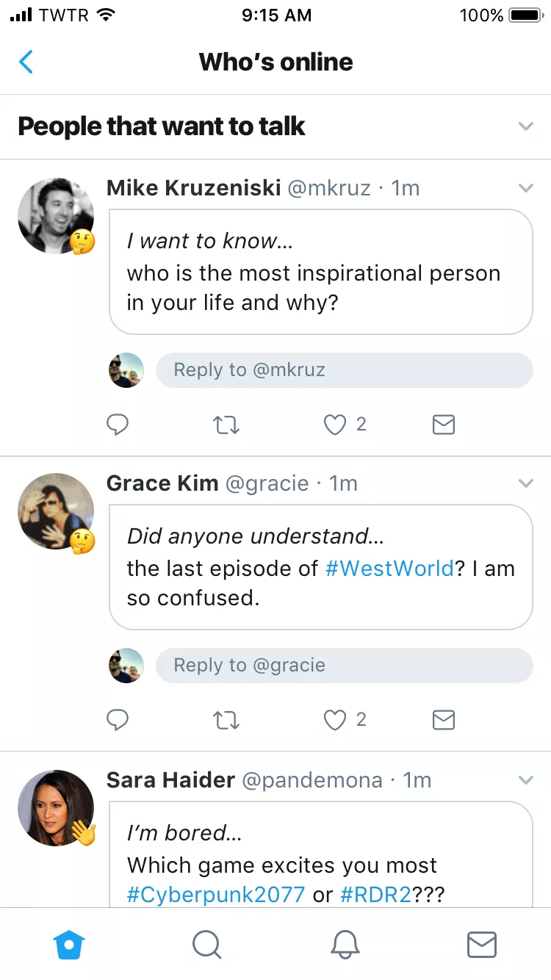Send Grace Kim's tweet via envelope icon
The height and width of the screenshot is (980, 551).
[444, 720]
